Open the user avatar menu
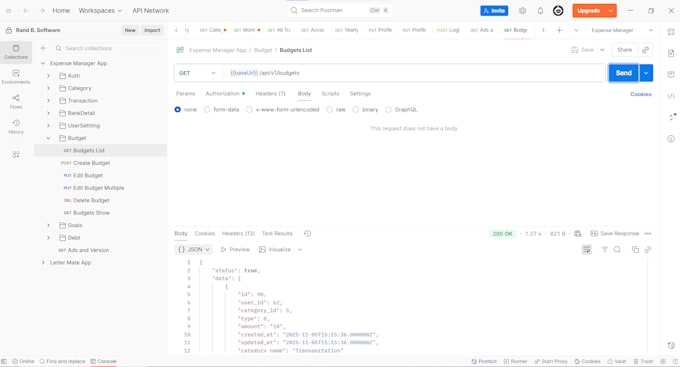Image resolution: width=680 pixels, height=367 pixels. click(x=558, y=10)
